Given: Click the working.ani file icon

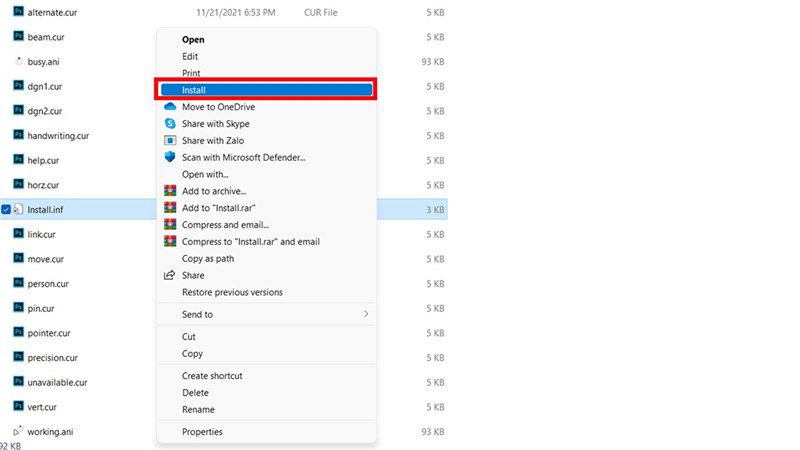Looking at the screenshot, I should 18,431.
